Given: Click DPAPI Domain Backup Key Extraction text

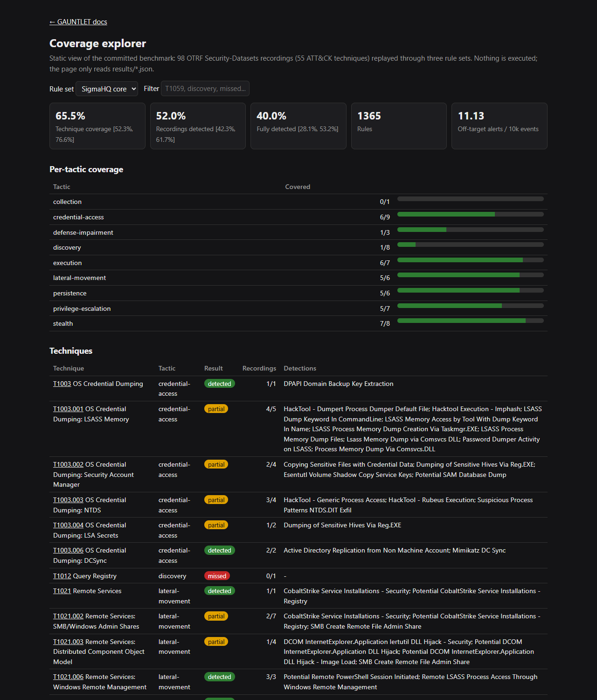Looking at the screenshot, I should coord(339,384).
